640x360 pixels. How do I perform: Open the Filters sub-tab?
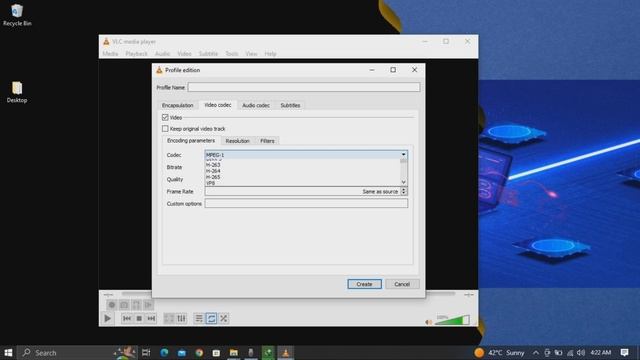click(267, 141)
